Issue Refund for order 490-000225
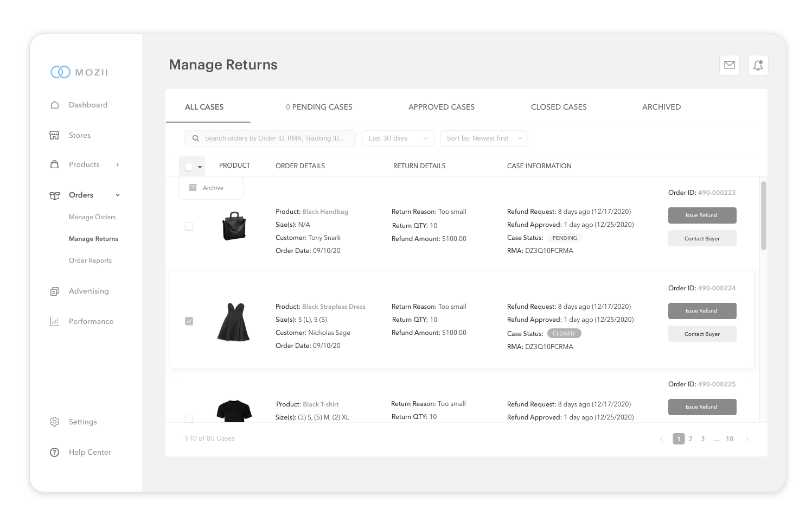Image resolution: width=812 pixels, height=521 pixels. tap(702, 407)
